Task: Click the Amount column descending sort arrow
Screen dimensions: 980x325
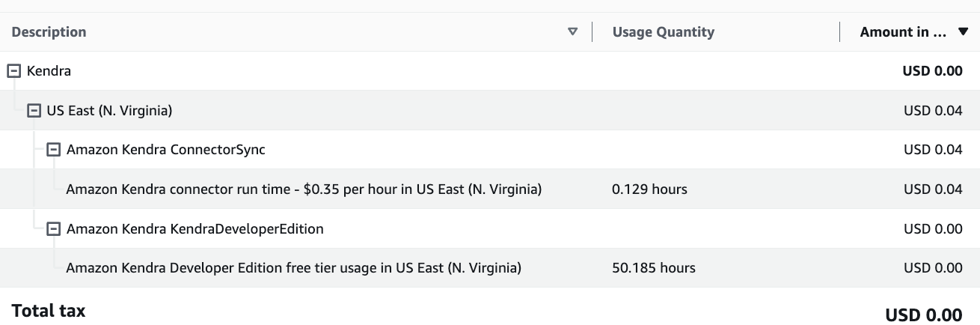Action: [963, 31]
